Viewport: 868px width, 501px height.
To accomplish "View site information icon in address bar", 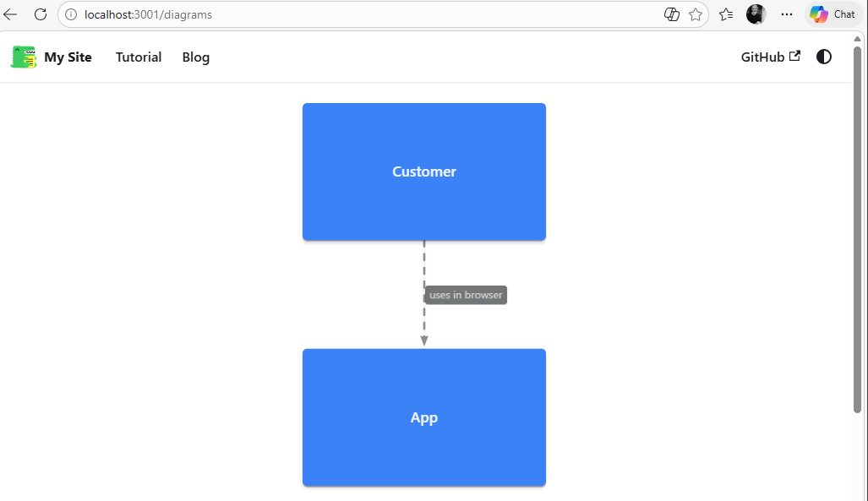I will pos(71,14).
